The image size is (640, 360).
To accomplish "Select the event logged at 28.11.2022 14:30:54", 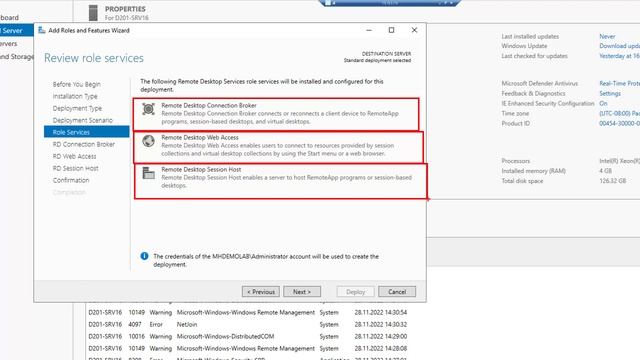I will pyautogui.click(x=248, y=312).
